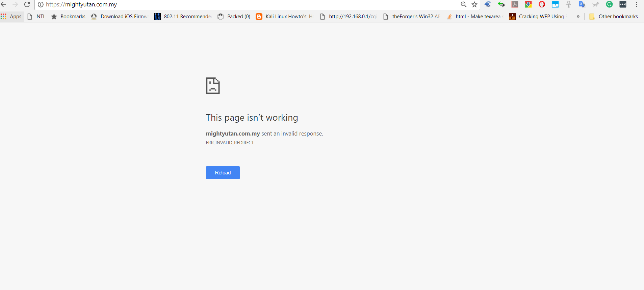The height and width of the screenshot is (290, 644).
Task: Open the Cracking WEP Using bookmark
Action: click(537, 16)
